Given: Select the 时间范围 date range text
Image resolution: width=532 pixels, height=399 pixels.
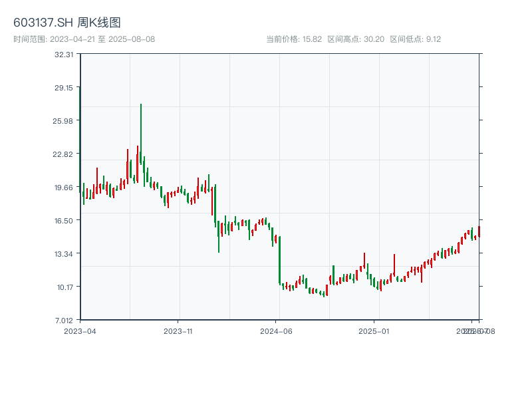Looking at the screenshot, I should coord(84,39).
